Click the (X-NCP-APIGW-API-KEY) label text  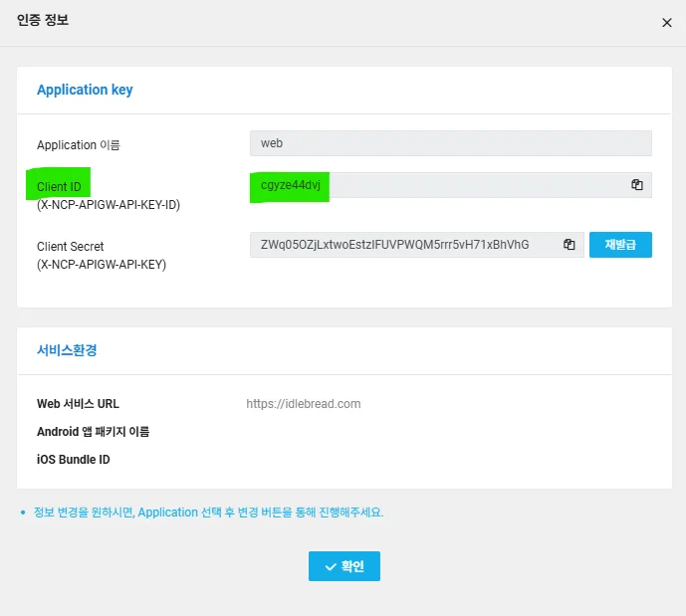pyautogui.click(x=102, y=265)
